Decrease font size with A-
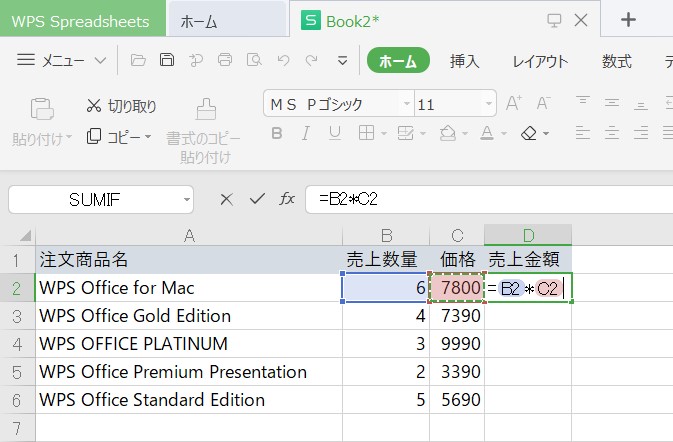 (543, 103)
